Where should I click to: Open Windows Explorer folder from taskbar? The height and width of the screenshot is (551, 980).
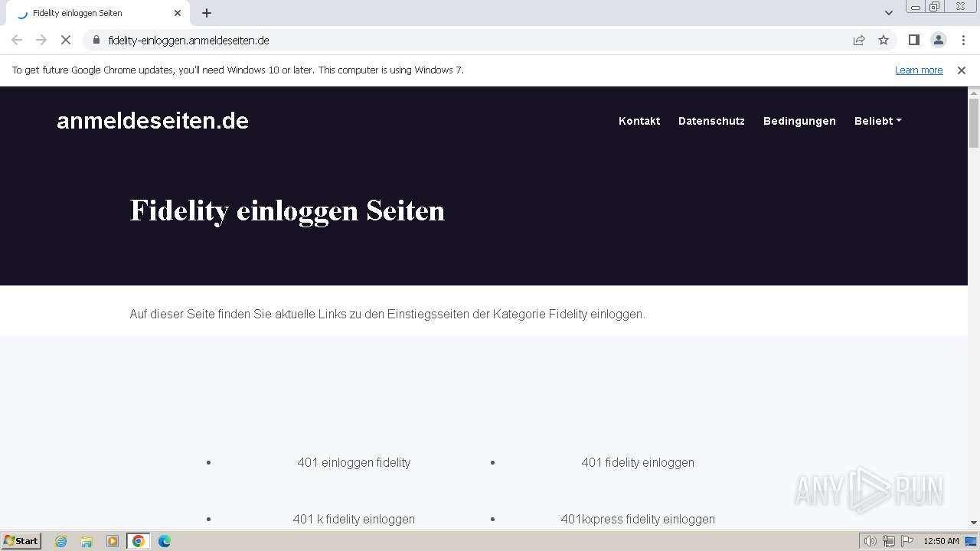click(87, 541)
